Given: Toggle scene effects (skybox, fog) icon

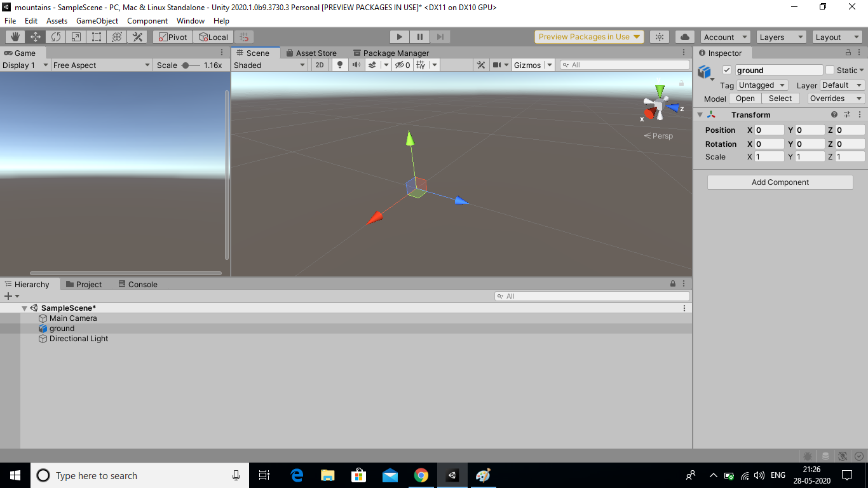Looking at the screenshot, I should 373,65.
